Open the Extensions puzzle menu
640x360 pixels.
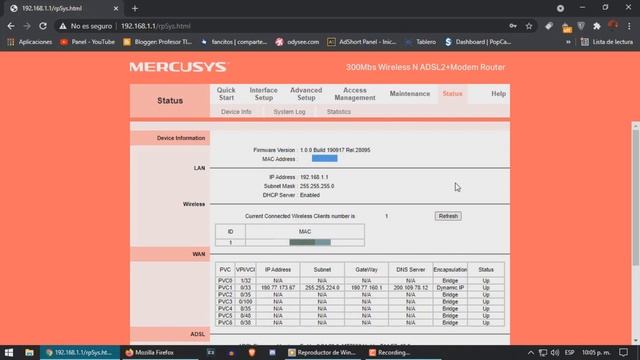[597, 26]
